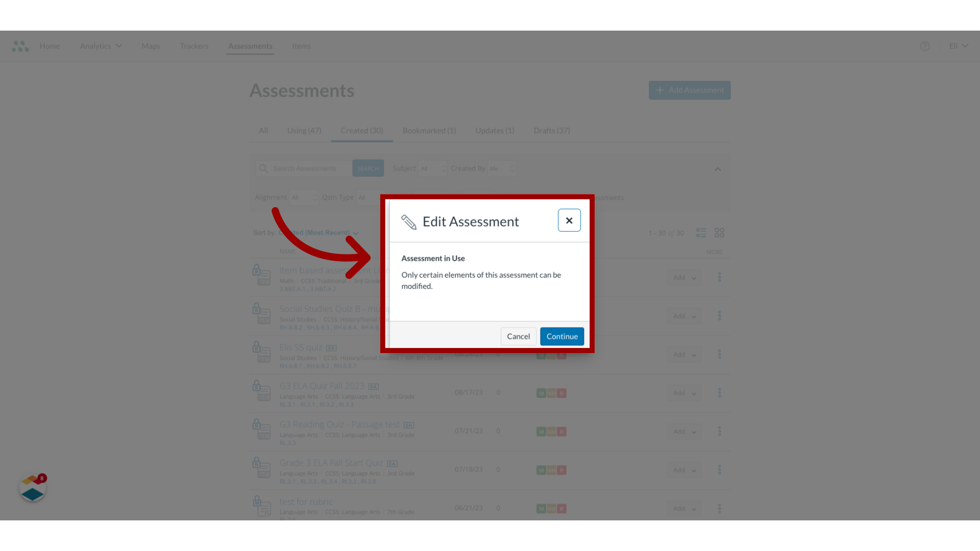
Task: Click the grid view icon top right
Action: click(720, 232)
